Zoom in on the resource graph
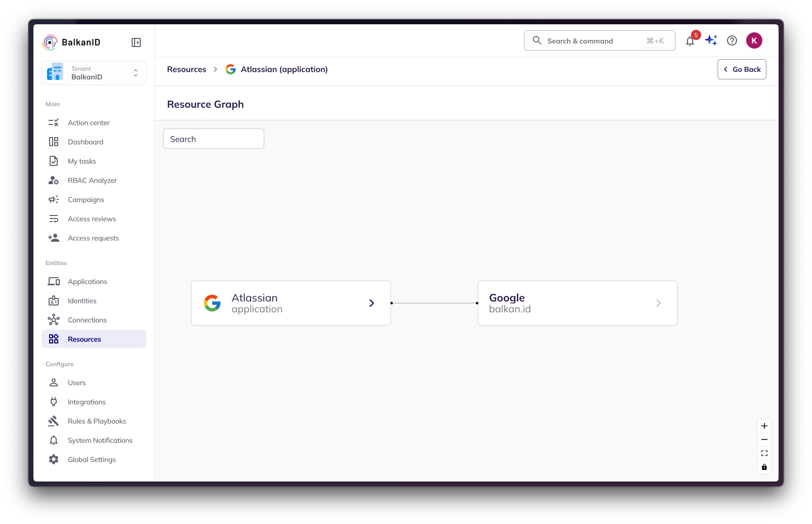This screenshot has width=812, height=524. [x=764, y=426]
